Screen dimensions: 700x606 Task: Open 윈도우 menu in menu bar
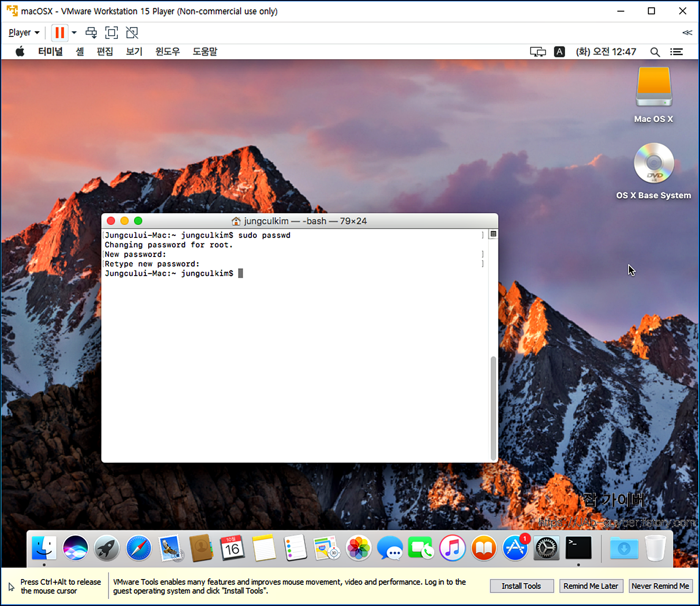[x=168, y=51]
